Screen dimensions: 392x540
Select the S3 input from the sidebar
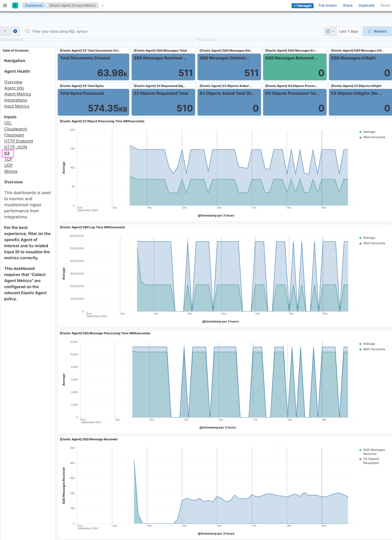[8, 153]
